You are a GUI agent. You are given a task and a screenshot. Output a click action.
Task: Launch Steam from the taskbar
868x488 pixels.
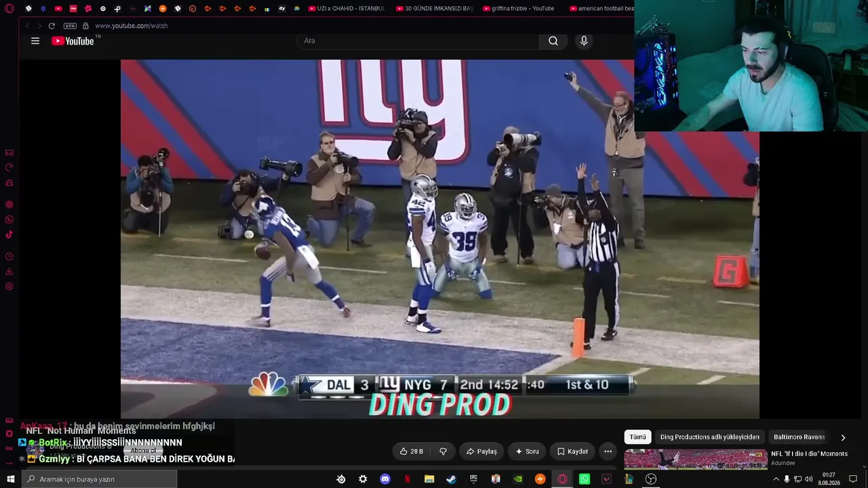point(451,479)
